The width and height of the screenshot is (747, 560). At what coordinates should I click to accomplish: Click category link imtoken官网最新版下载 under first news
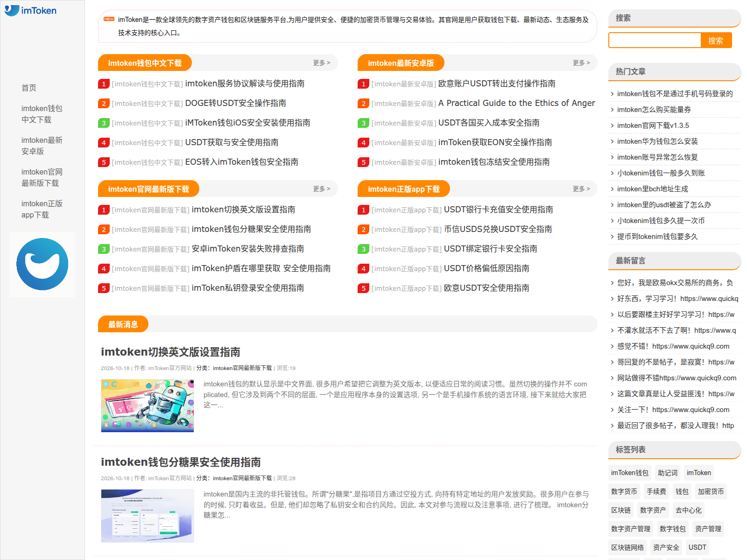click(242, 368)
